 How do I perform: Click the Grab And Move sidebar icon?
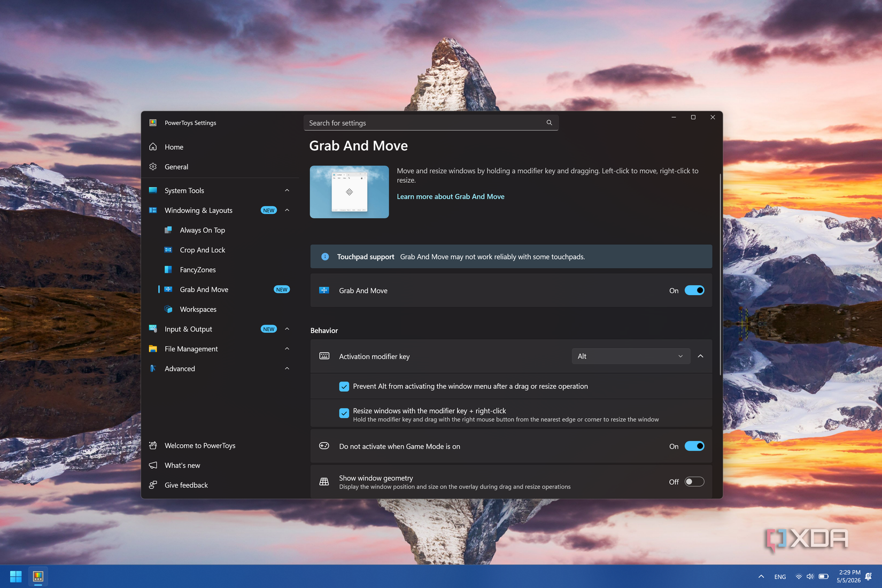(x=168, y=289)
